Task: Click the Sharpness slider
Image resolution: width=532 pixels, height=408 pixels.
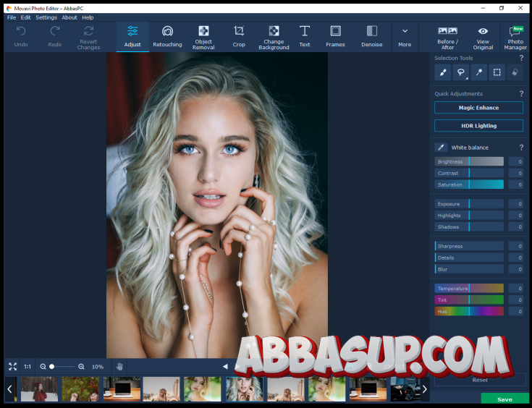Action: pos(469,246)
